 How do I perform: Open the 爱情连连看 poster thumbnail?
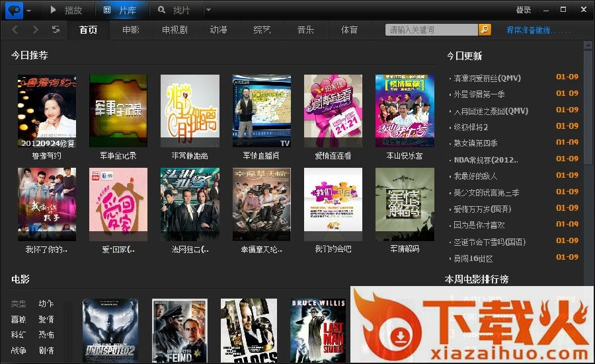[333, 111]
